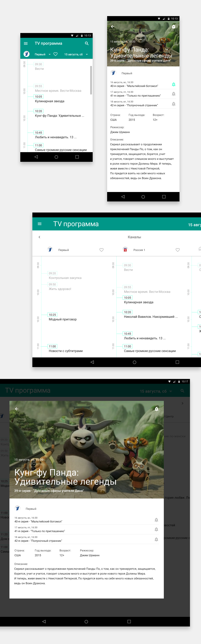The image size is (201, 644).
Task: Tap Android home button on tablet schedule
Action: click(135, 362)
